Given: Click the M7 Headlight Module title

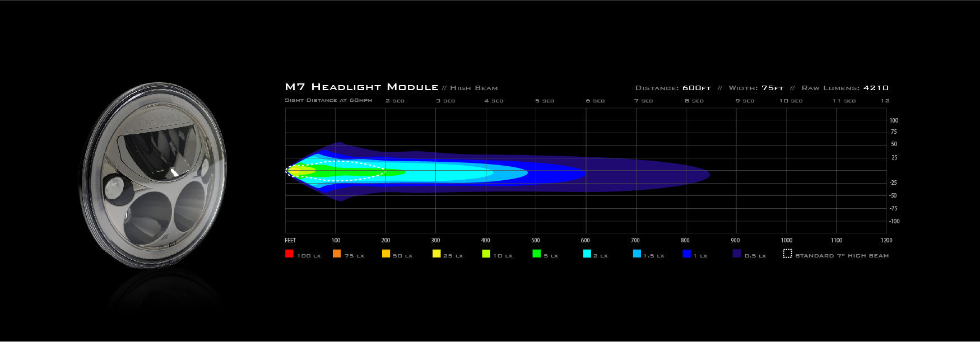Looking at the screenshot, I should [361, 87].
